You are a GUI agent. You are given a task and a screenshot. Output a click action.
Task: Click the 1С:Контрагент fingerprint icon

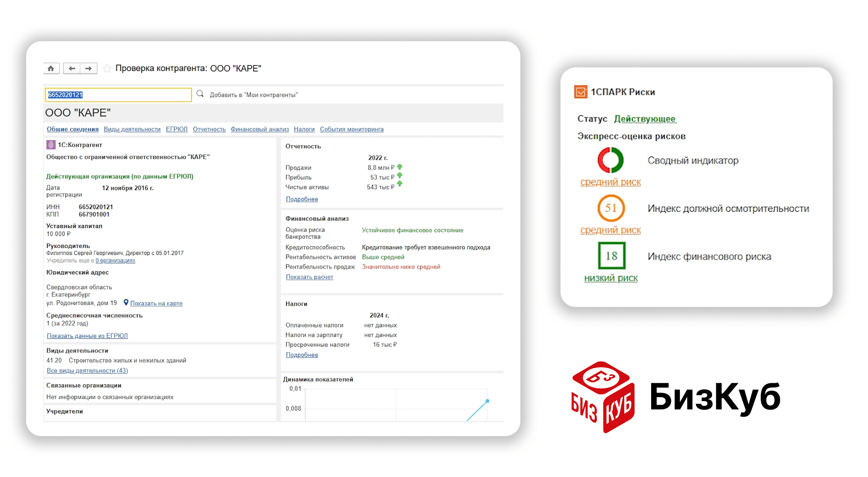click(x=50, y=145)
